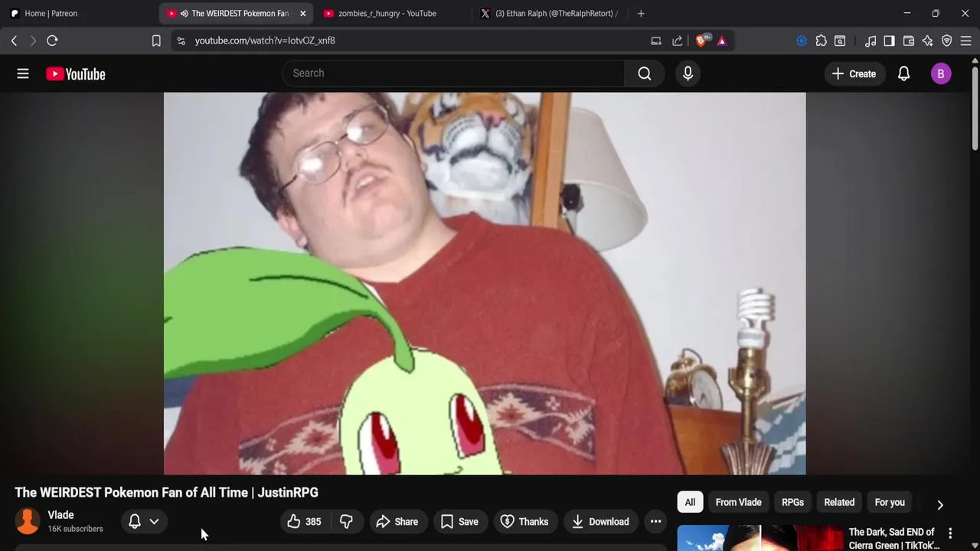This screenshot has width=980, height=551.
Task: Select the RPGs filter chip
Action: 792,502
